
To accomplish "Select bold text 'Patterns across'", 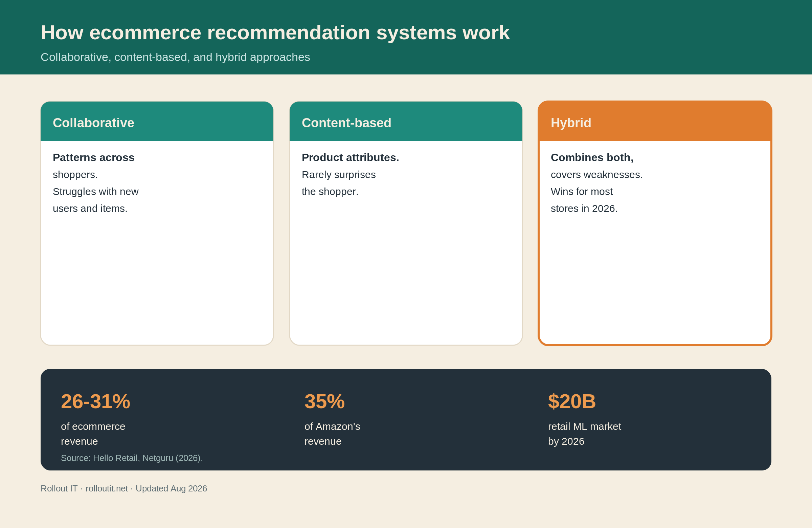I will (x=93, y=157).
